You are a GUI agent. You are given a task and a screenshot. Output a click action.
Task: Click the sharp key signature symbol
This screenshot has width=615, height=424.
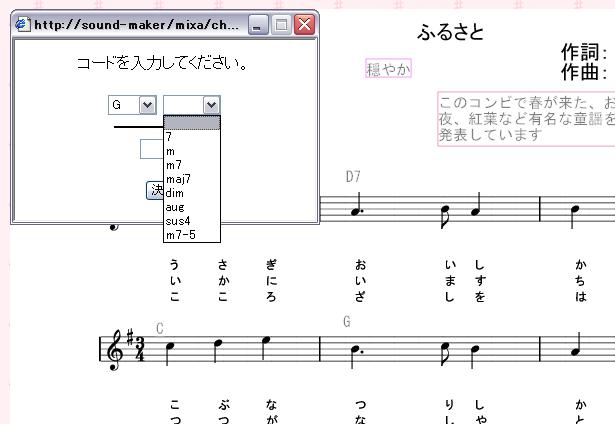130,338
